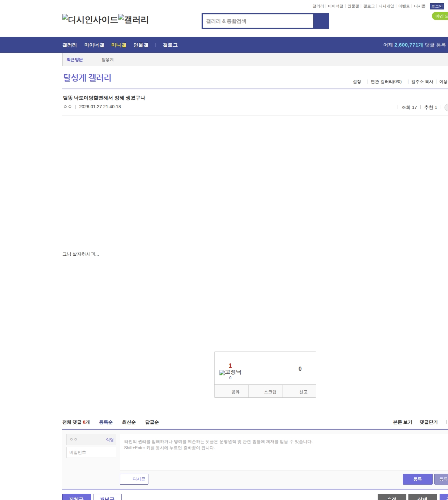This screenshot has width=448, height=500.
Task: Open the 디시콘 emoticon picker below the comment box
Action: [134, 479]
